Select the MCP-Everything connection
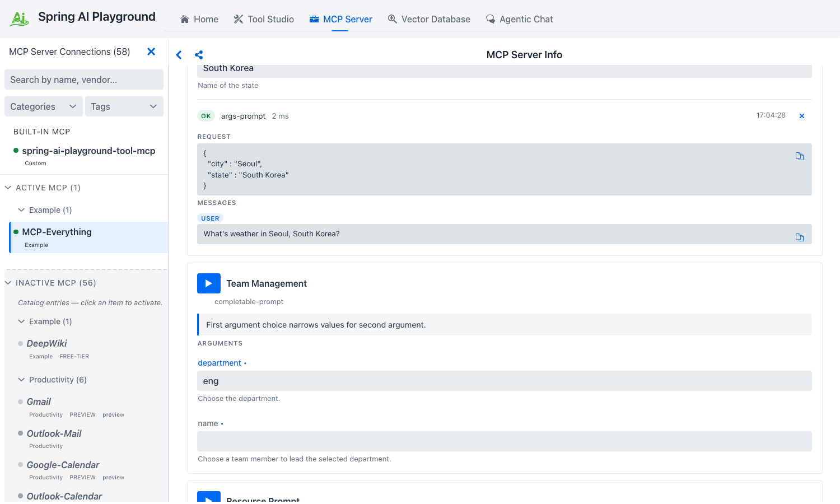Viewport: 840px width, 504px height. (x=88, y=237)
